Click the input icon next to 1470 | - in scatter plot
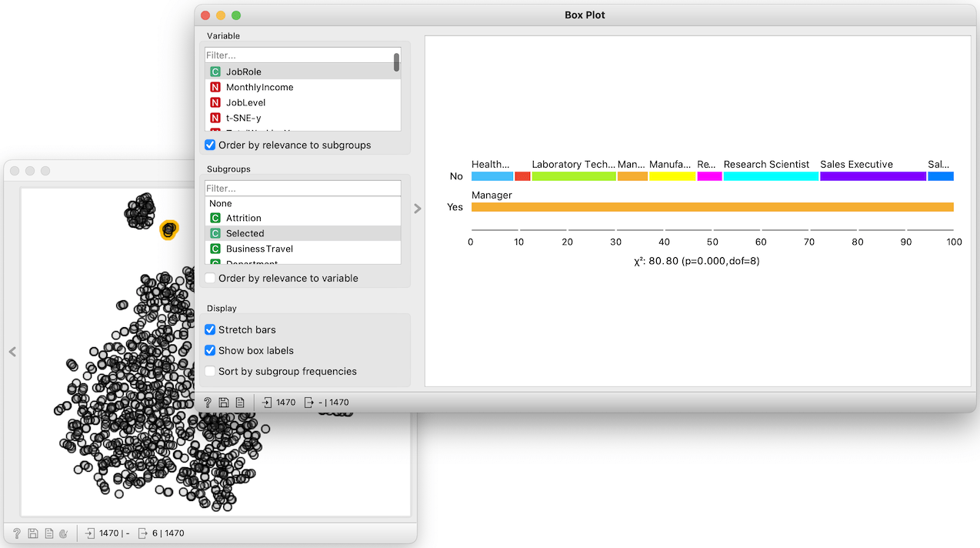This screenshot has height=548, width=980. pyautogui.click(x=91, y=533)
